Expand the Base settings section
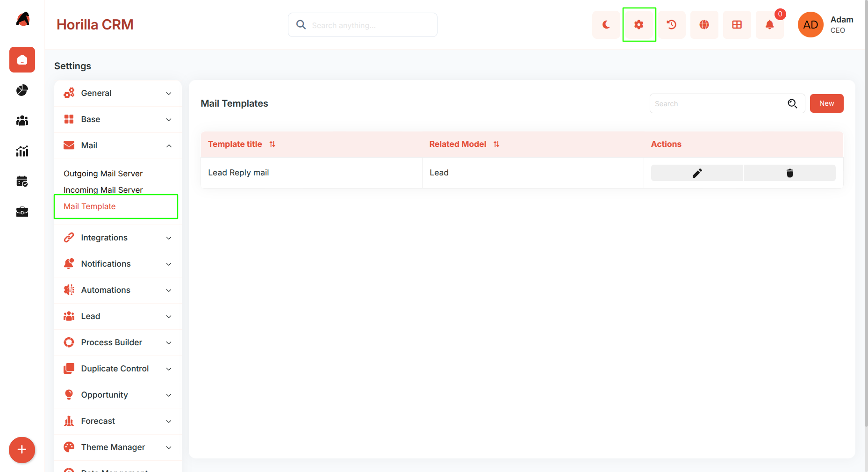Viewport: 868px width, 472px height. pyautogui.click(x=118, y=119)
